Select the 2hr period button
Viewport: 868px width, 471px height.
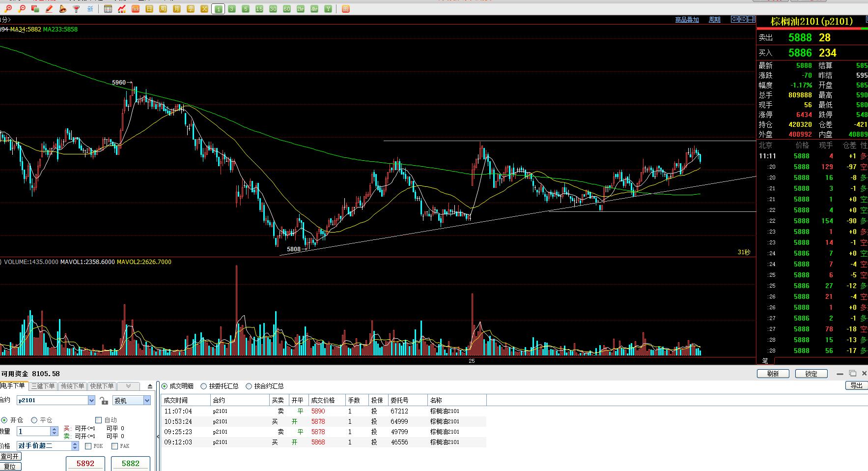pos(301,9)
